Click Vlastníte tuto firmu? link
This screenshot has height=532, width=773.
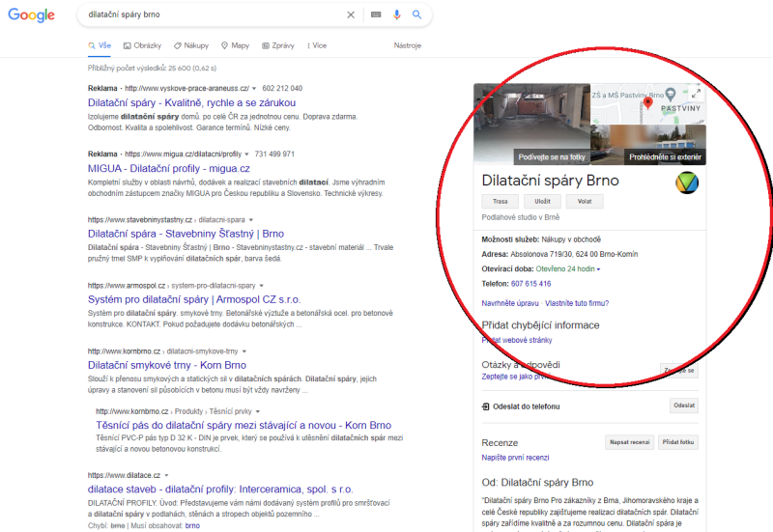pos(577,303)
